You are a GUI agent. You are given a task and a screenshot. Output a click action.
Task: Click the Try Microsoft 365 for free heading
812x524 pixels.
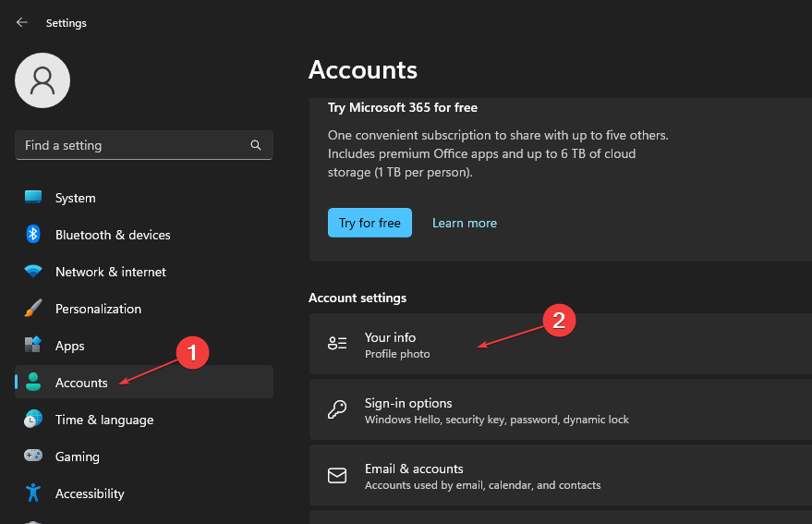click(403, 107)
